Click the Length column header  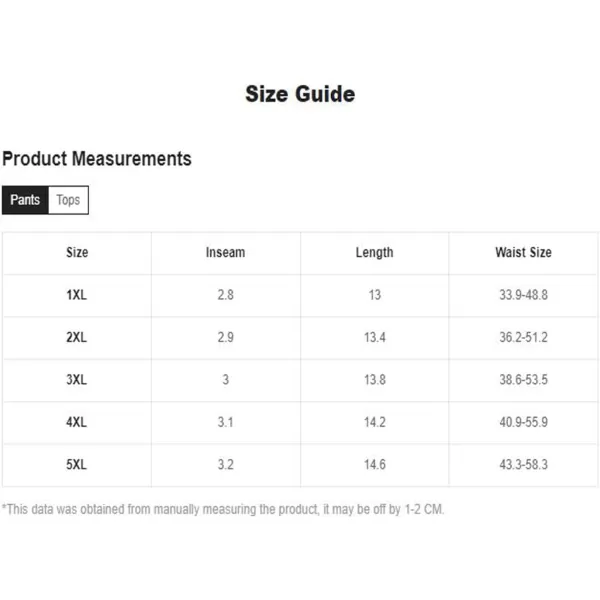[x=374, y=253]
